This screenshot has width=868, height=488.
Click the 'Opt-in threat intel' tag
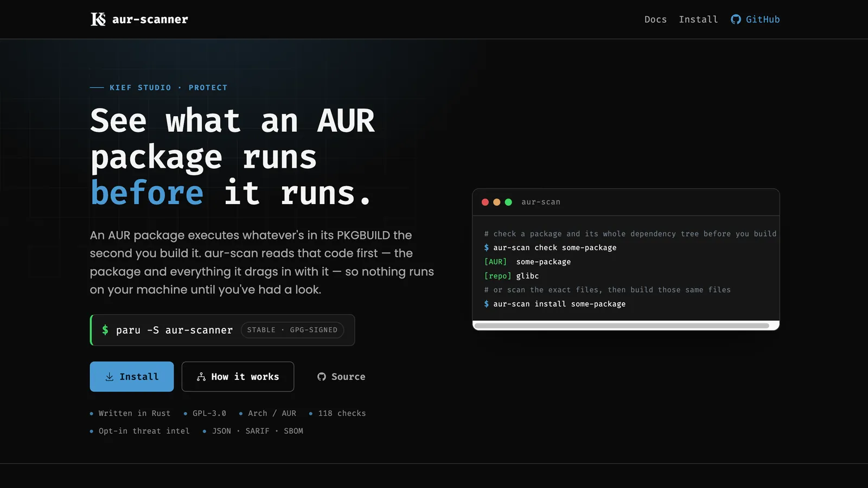click(140, 431)
